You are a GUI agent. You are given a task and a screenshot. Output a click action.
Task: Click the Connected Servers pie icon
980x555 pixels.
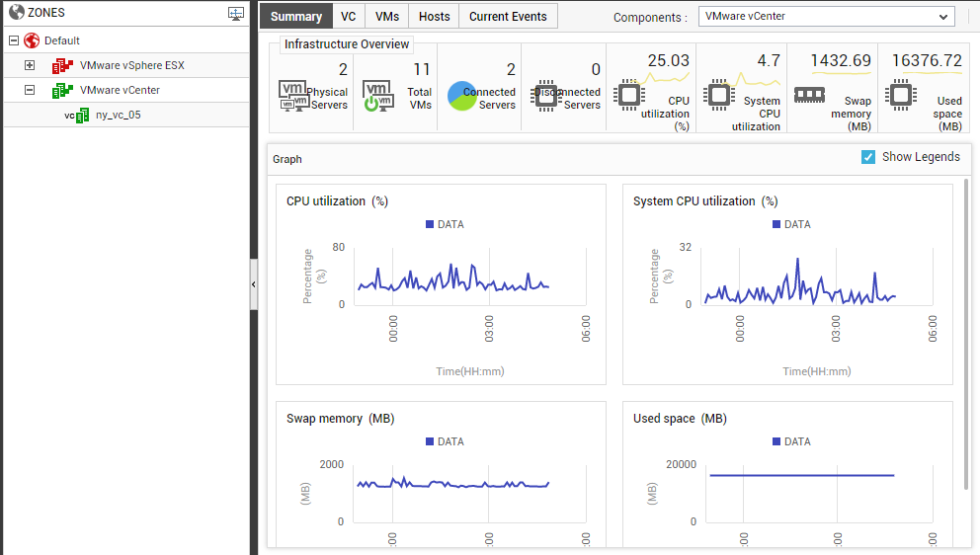coord(462,96)
